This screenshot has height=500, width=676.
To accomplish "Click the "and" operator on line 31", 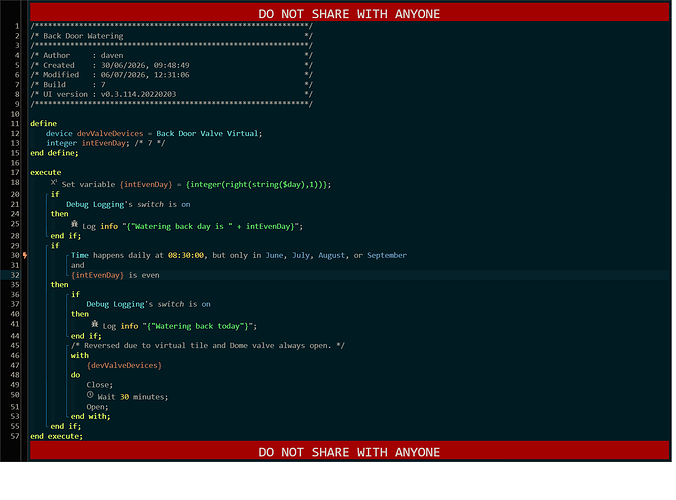I will click(78, 265).
